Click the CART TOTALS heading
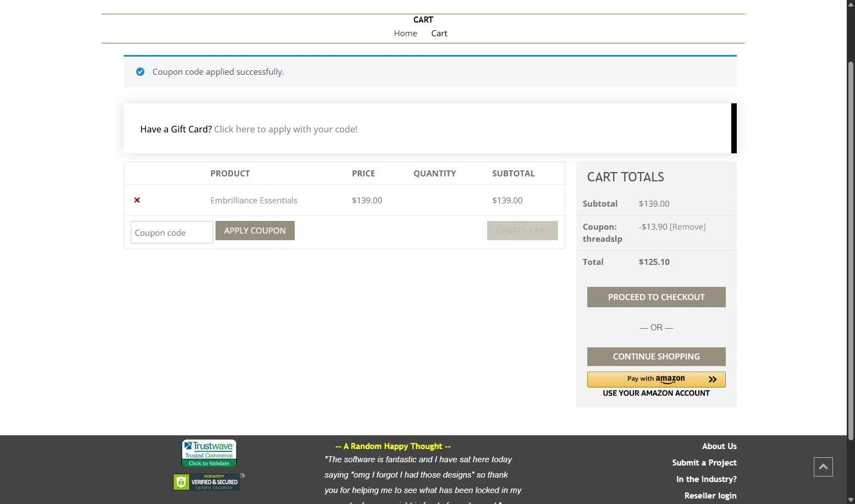The width and height of the screenshot is (855, 504). click(626, 177)
